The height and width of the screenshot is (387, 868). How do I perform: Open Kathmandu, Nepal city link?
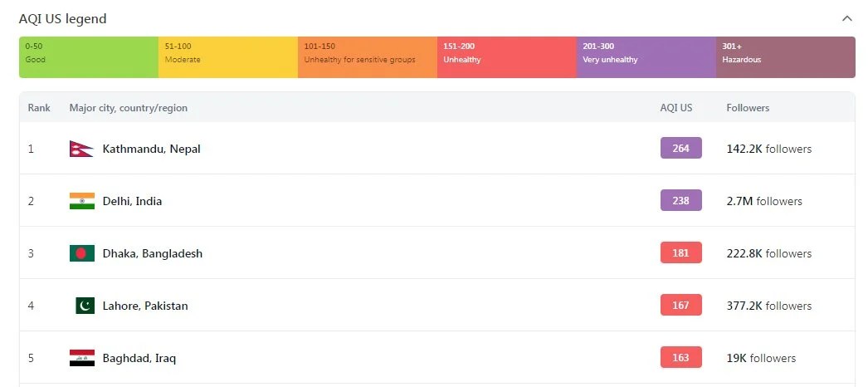(151, 149)
